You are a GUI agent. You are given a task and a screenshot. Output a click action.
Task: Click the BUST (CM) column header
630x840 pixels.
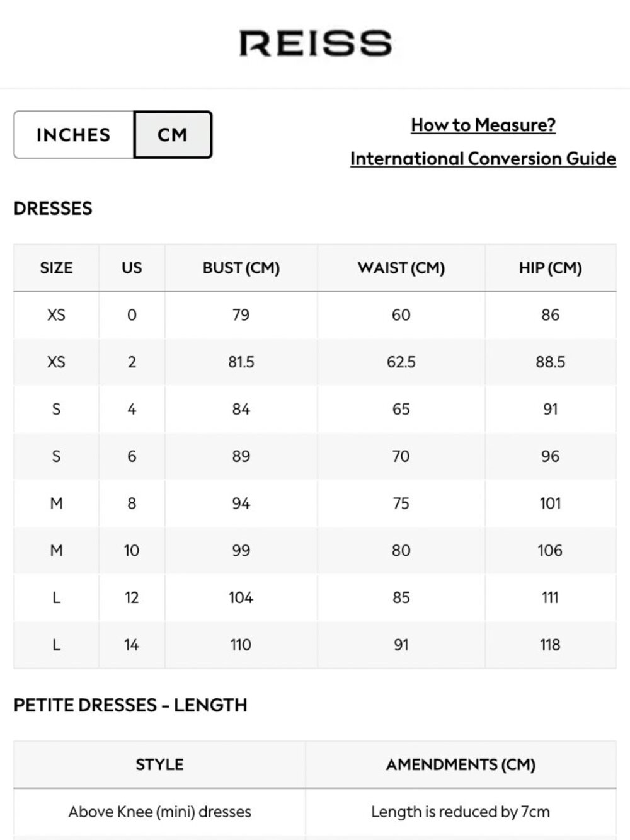click(241, 268)
